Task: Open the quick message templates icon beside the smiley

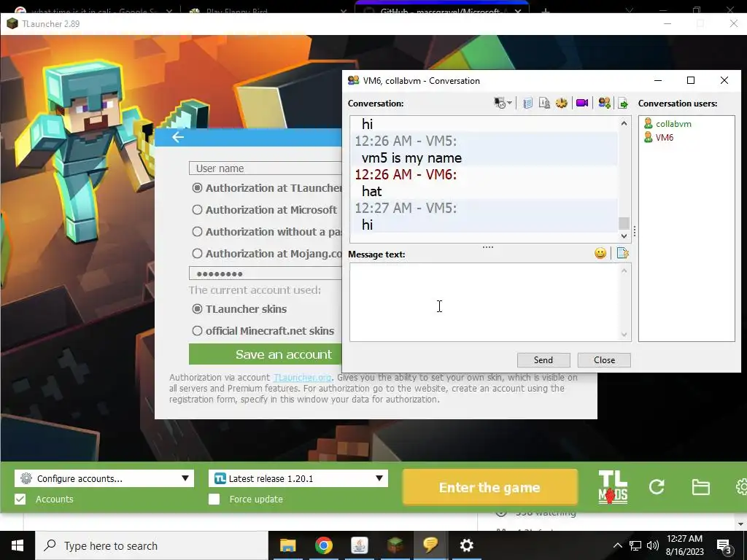Action: 623,253
